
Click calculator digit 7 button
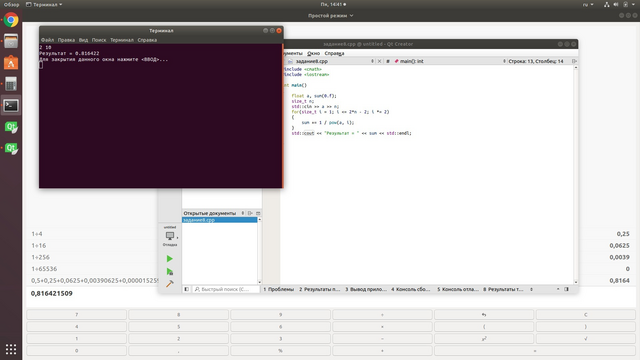pos(76,315)
